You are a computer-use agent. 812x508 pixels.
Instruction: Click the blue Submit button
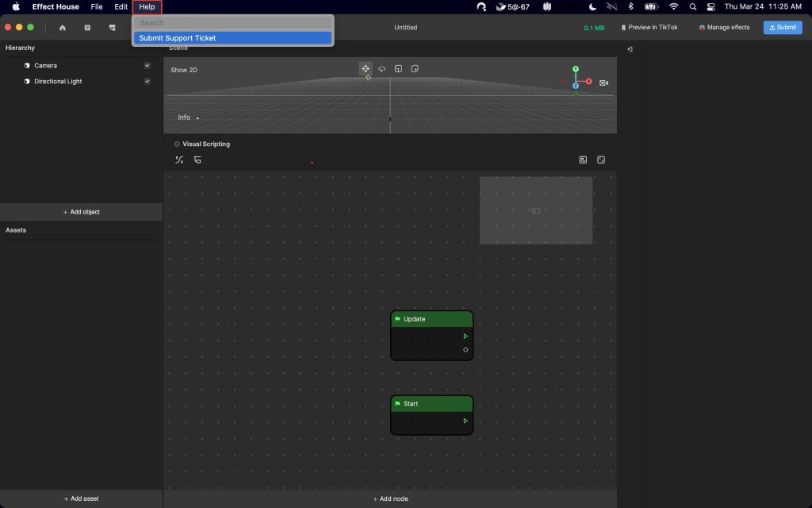click(x=783, y=28)
